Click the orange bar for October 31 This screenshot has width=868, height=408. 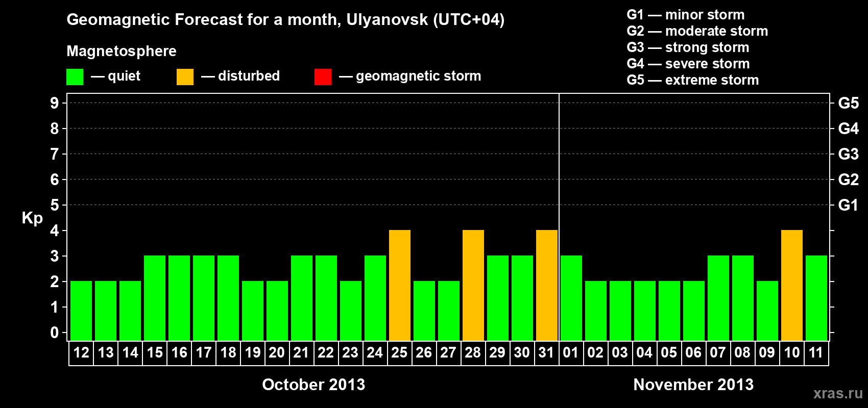(547, 285)
